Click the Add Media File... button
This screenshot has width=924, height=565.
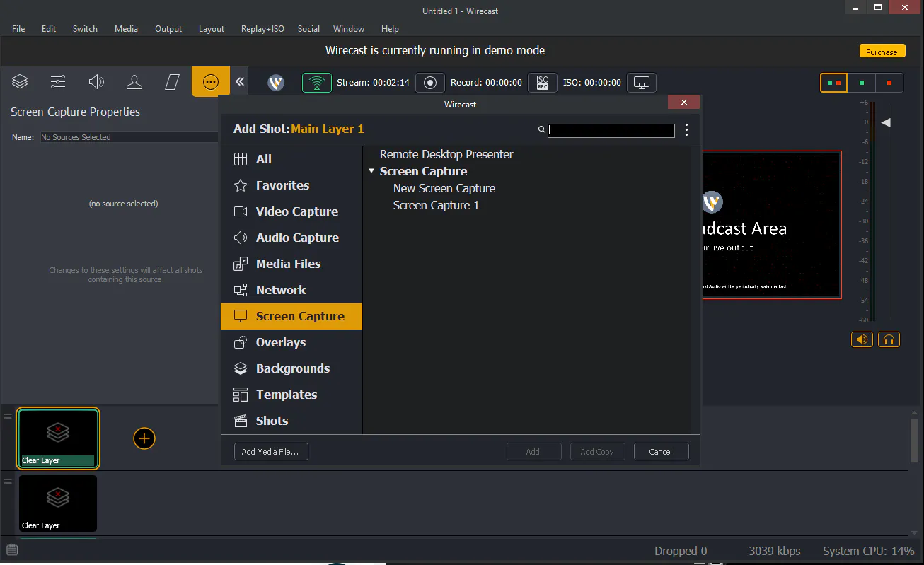[x=271, y=451]
